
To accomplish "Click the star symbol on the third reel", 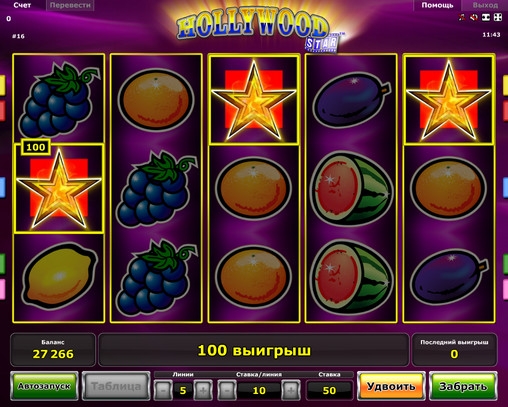I will (254, 100).
